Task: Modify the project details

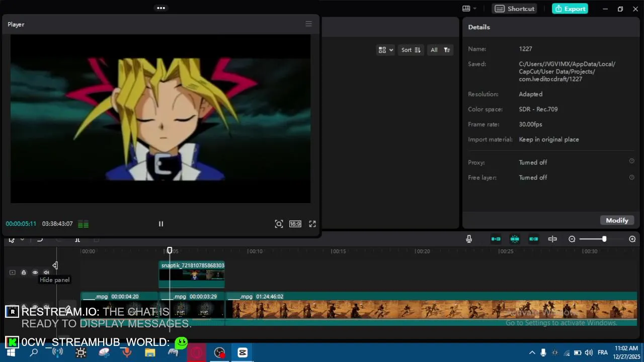Action: (x=617, y=220)
